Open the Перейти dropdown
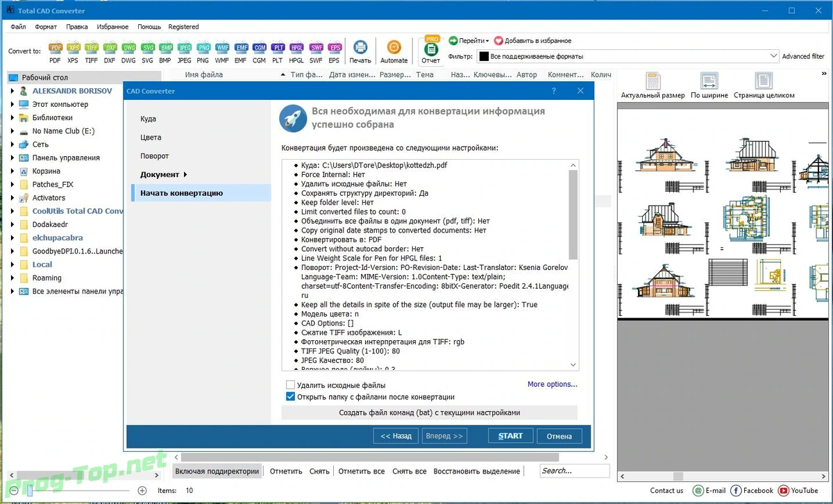 (469, 41)
